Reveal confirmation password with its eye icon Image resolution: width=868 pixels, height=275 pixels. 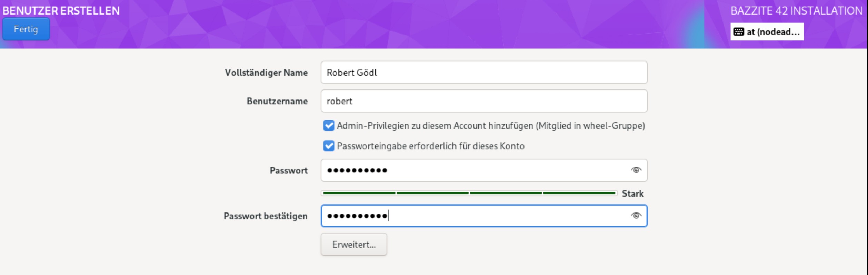[x=636, y=216]
